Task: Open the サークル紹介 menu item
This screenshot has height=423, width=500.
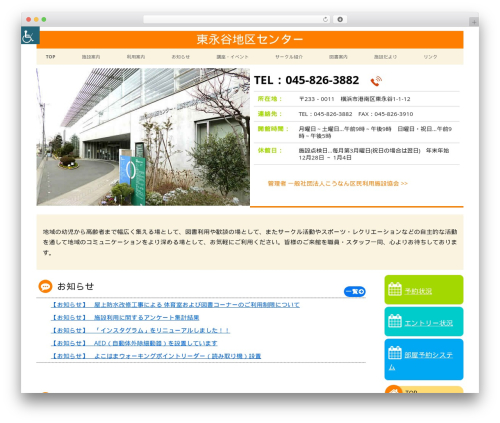Action: pyautogui.click(x=289, y=57)
